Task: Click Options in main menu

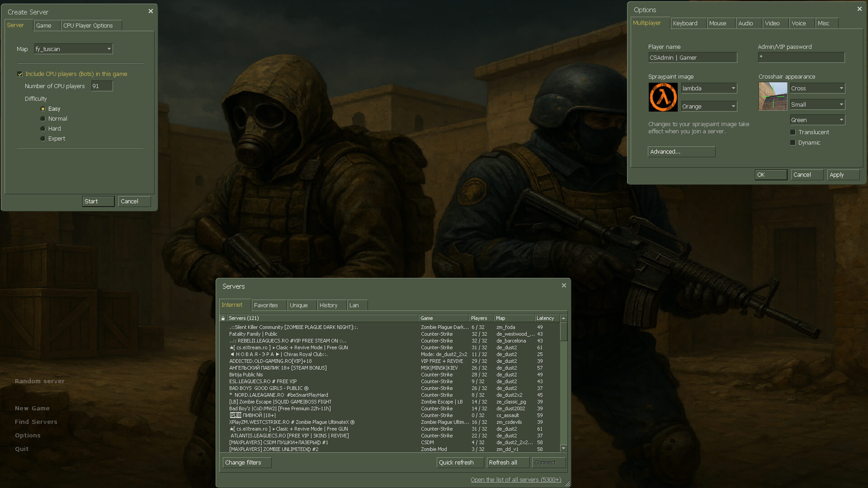Action: [28, 436]
